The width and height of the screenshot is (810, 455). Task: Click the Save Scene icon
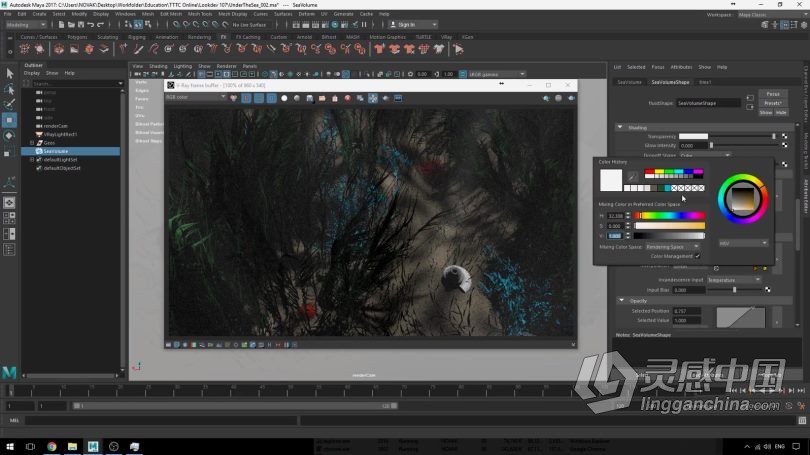coord(81,24)
